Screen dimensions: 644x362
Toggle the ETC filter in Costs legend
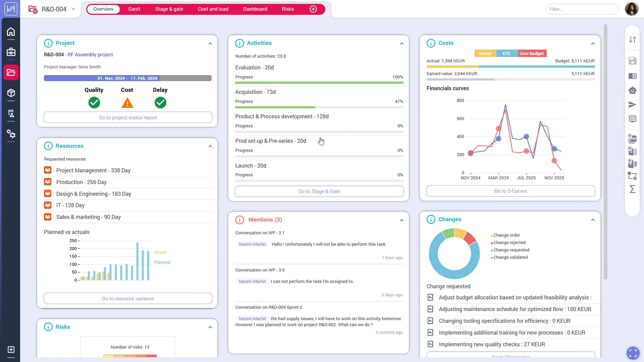pyautogui.click(x=506, y=53)
